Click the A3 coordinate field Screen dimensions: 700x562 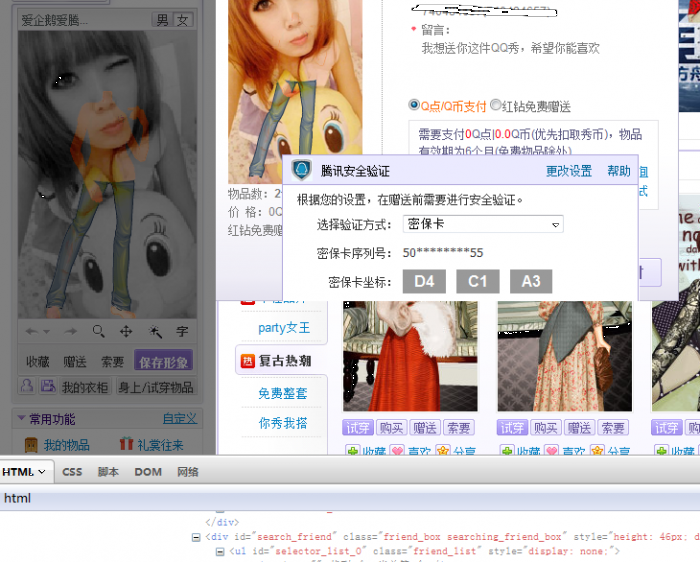[531, 281]
